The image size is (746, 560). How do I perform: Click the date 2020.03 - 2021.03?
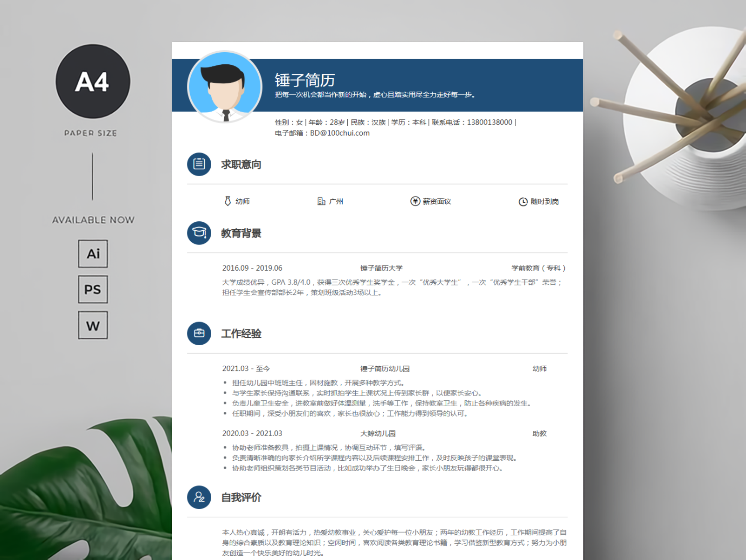coord(252,433)
